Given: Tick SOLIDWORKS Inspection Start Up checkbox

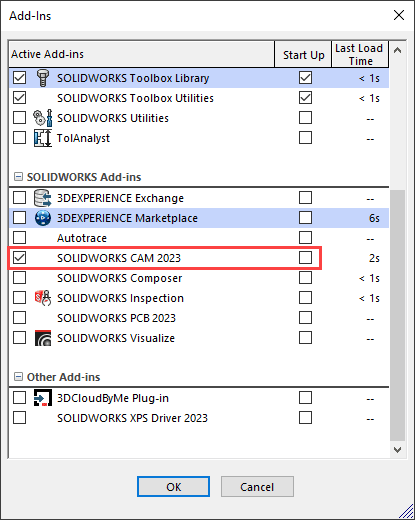Looking at the screenshot, I should click(305, 298).
